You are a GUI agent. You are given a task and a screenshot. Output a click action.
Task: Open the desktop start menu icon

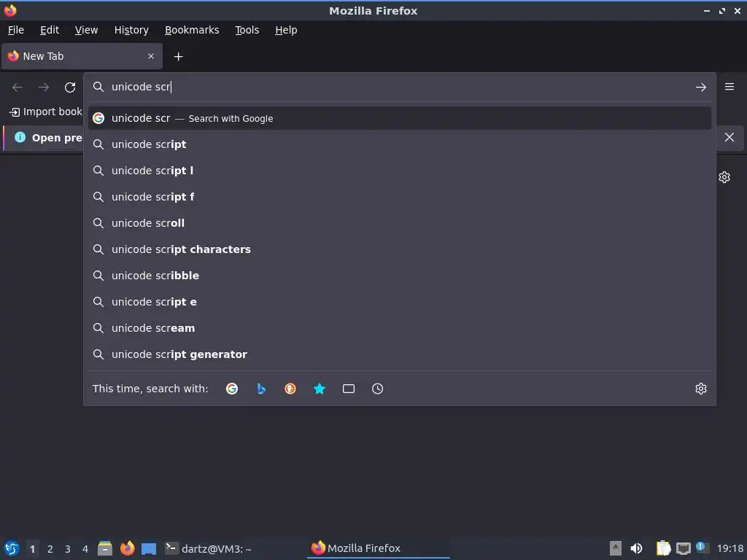coord(12,548)
